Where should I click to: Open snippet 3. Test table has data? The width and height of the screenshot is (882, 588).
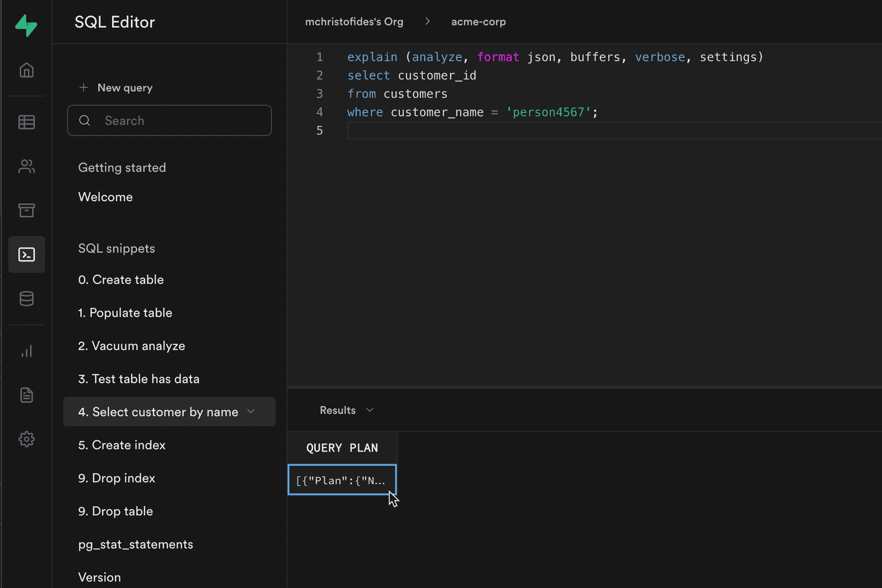click(139, 379)
